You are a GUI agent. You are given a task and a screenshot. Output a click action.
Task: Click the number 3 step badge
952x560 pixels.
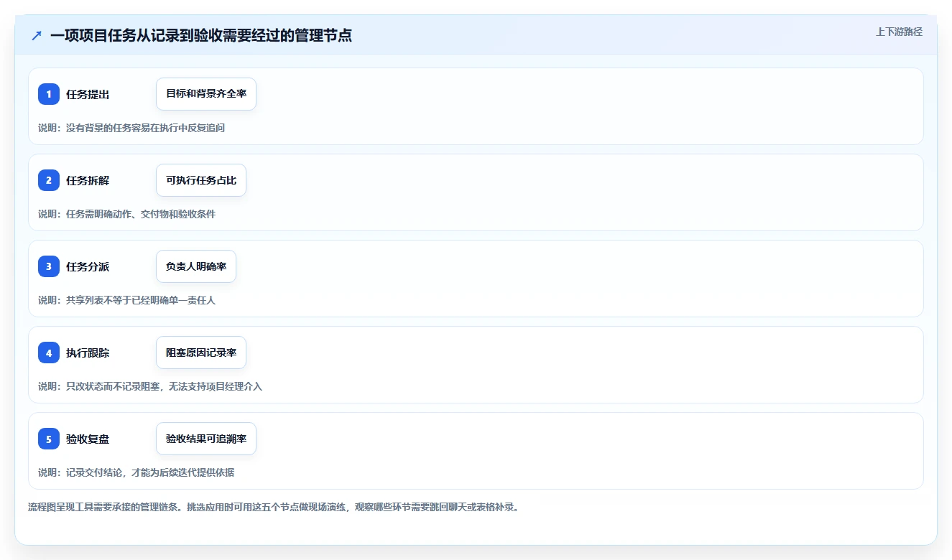tap(49, 266)
